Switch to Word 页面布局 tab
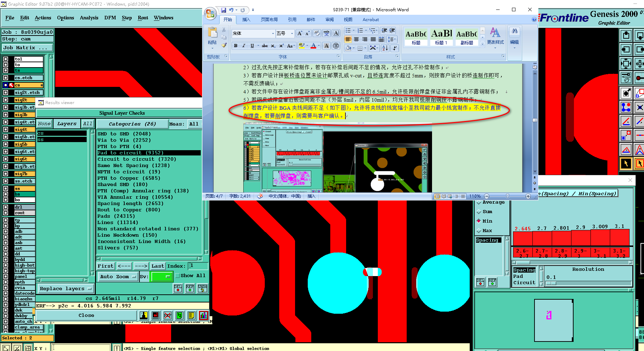644x351 pixels. (269, 20)
